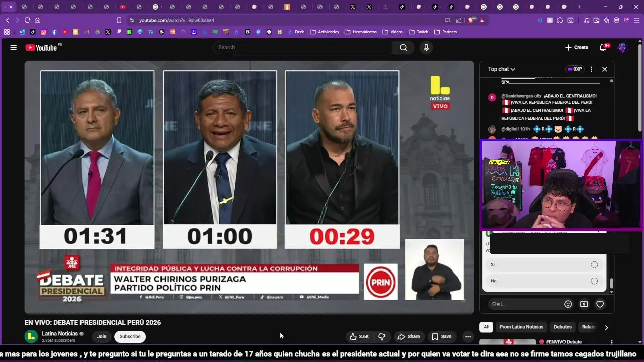Image resolution: width=644 pixels, height=362 pixels.
Task: Click the chat scrollbar thumb
Action: tap(611, 284)
